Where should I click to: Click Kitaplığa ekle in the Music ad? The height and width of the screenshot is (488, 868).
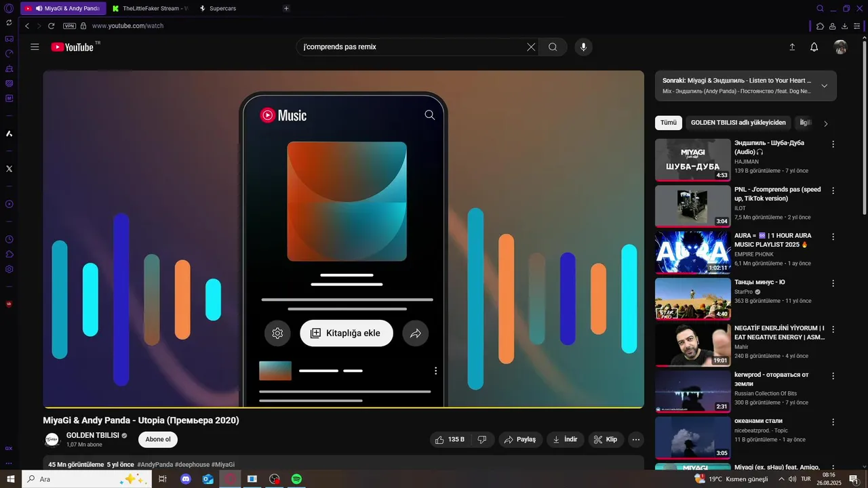tap(347, 333)
